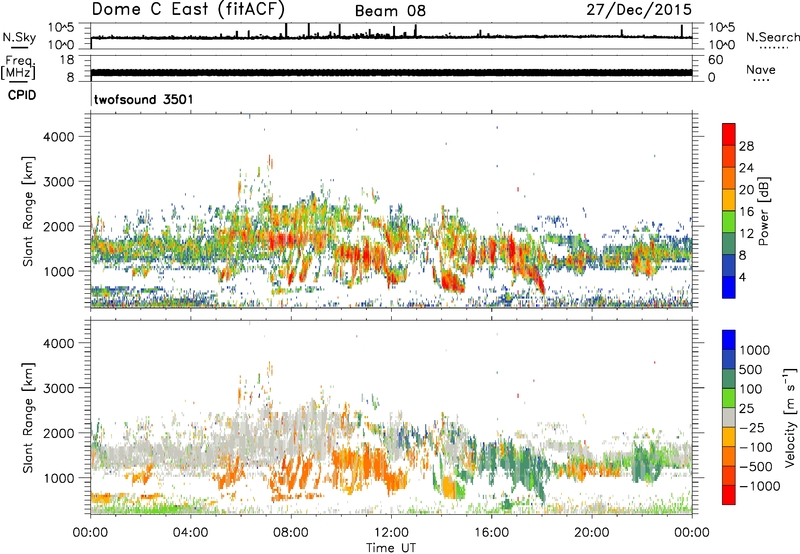Click the "2000" tick on the Velocity panel
The width and height of the screenshot is (800, 554).
click(x=58, y=433)
